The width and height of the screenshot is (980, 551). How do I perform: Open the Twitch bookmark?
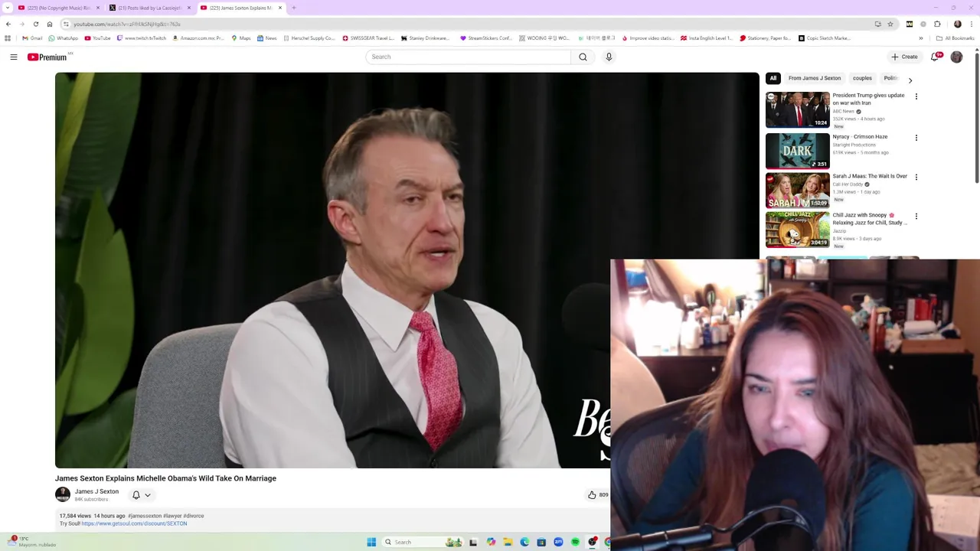(x=141, y=37)
